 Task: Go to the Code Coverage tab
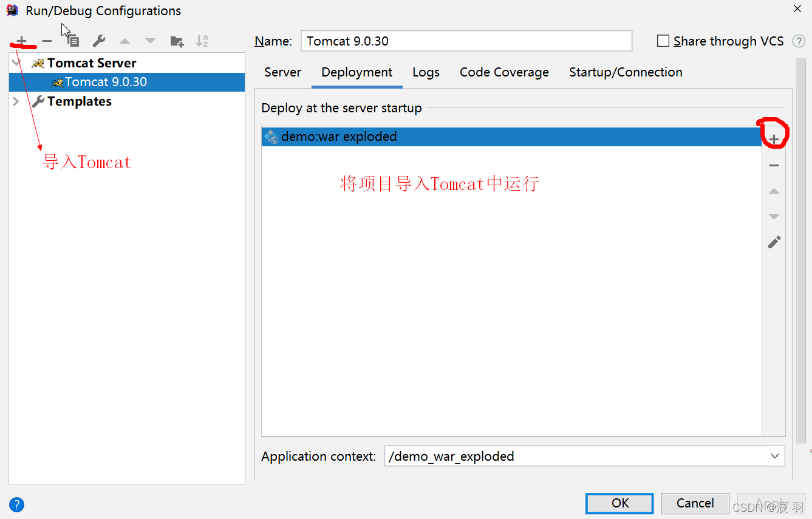point(504,72)
